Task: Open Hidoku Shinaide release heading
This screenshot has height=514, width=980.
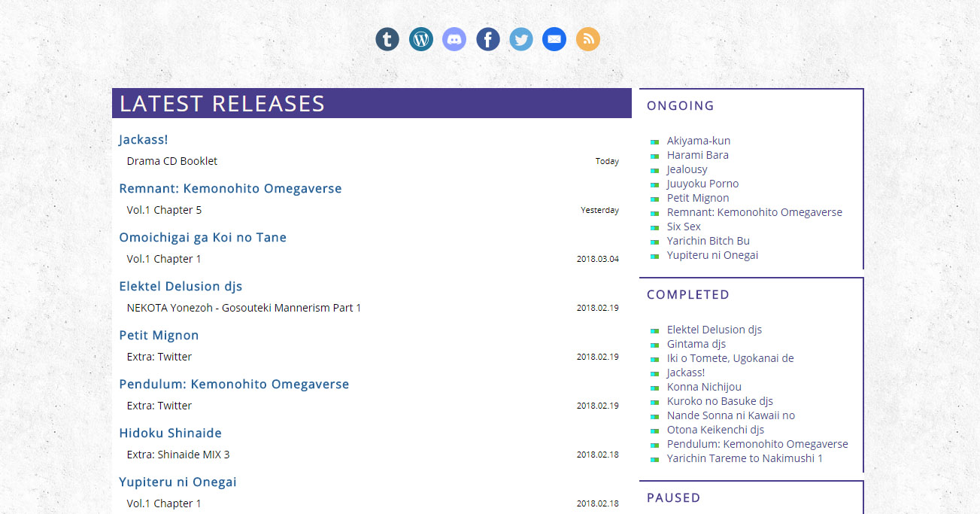Action: click(171, 433)
